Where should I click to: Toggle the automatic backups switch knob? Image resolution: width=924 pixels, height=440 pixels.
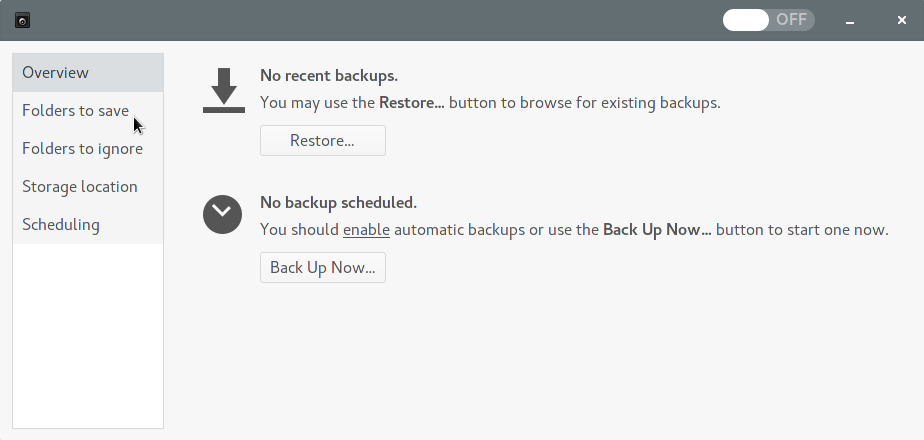point(746,20)
